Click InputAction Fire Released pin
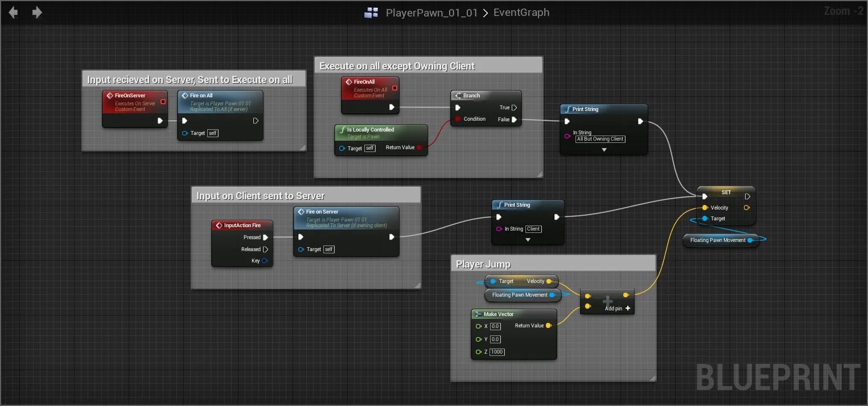The width and height of the screenshot is (868, 406). click(x=265, y=249)
